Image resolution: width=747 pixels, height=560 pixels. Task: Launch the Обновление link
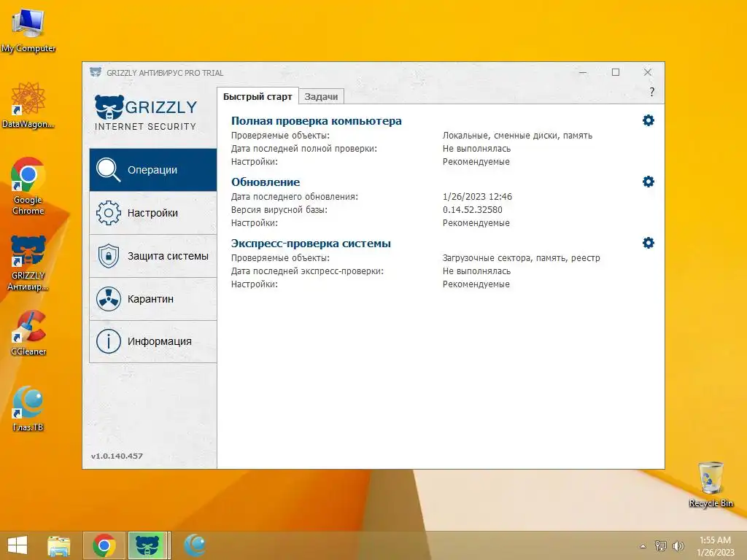click(266, 182)
